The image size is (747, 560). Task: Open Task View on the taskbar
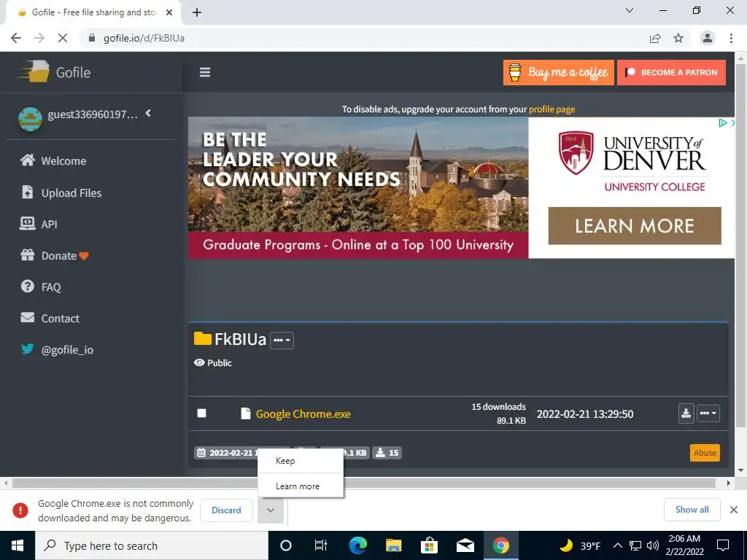point(321,545)
